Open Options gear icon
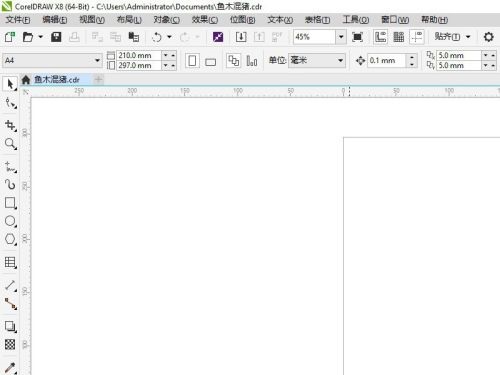This screenshot has width=500, height=375. coord(488,37)
